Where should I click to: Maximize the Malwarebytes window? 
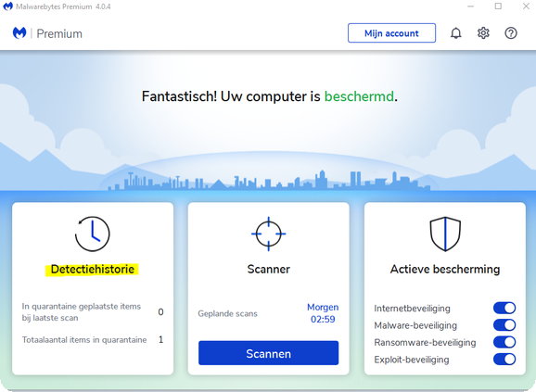point(498,6)
